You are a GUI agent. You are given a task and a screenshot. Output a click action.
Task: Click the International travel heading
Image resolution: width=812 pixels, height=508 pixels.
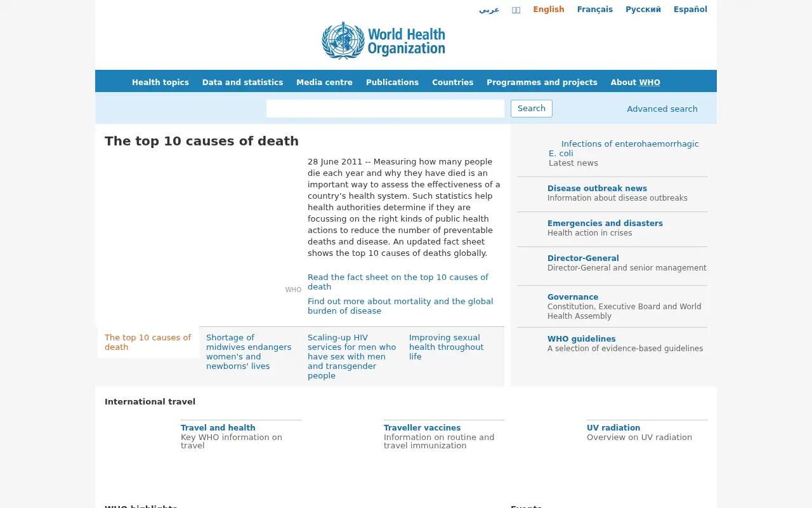pyautogui.click(x=150, y=402)
